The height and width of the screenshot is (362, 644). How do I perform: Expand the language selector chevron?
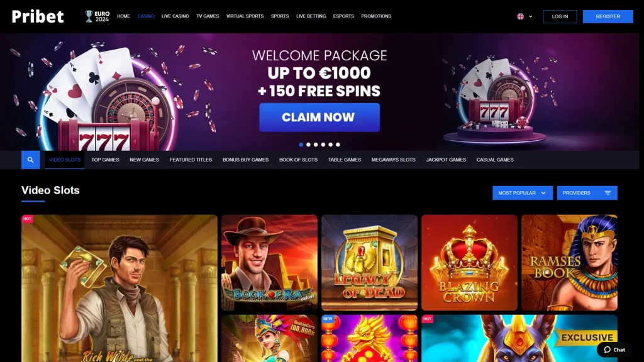click(531, 16)
